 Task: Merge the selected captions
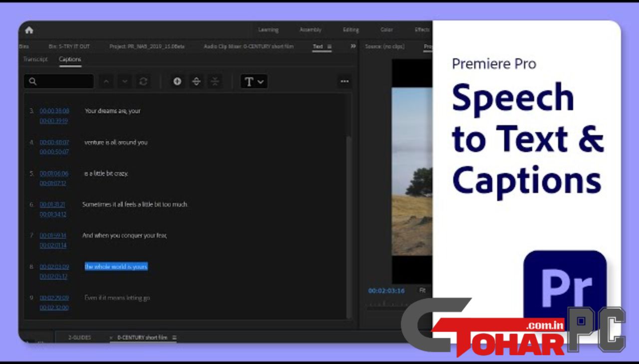[215, 81]
